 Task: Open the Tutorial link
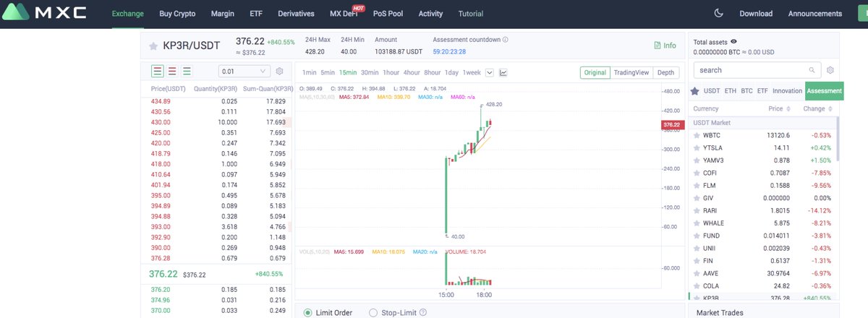tap(471, 14)
